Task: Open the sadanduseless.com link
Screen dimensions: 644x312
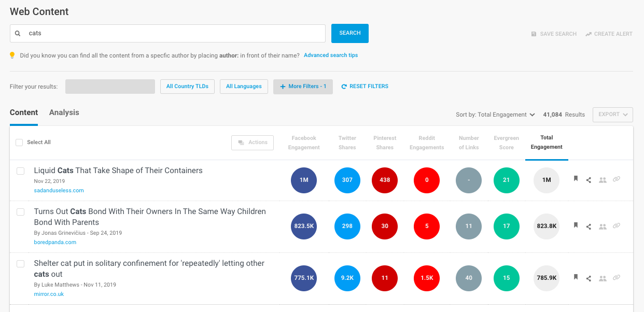Action: (59, 190)
